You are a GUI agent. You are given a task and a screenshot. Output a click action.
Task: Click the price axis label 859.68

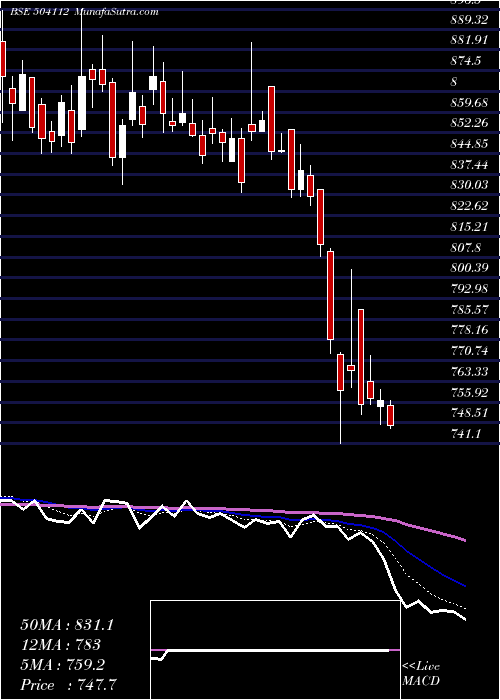(x=469, y=103)
